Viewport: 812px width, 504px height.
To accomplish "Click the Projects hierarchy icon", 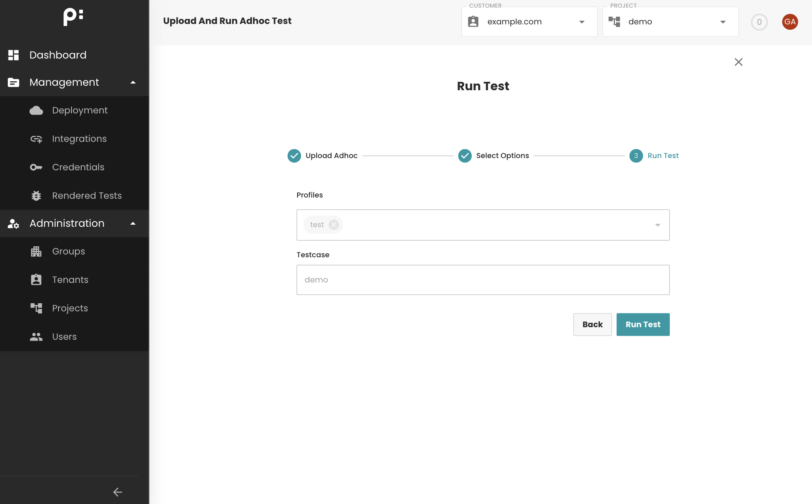I will 36,308.
